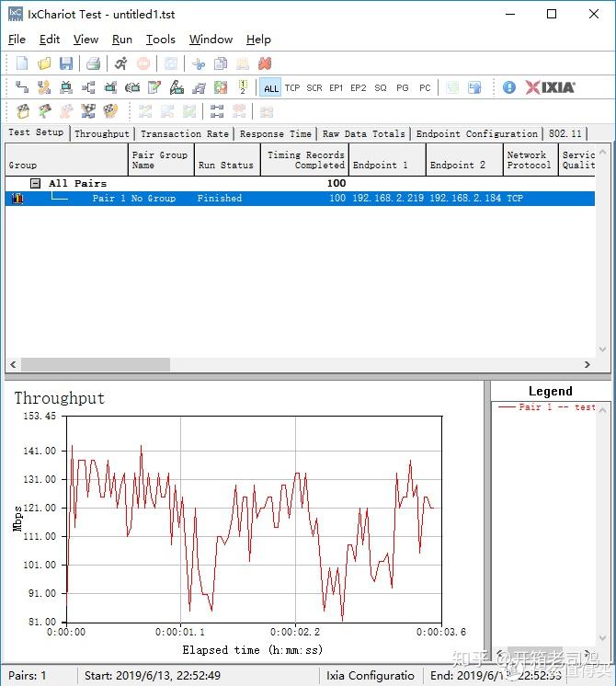Click the 192.168.2.219 endpoint cell
The image size is (616, 686).
coord(388,199)
